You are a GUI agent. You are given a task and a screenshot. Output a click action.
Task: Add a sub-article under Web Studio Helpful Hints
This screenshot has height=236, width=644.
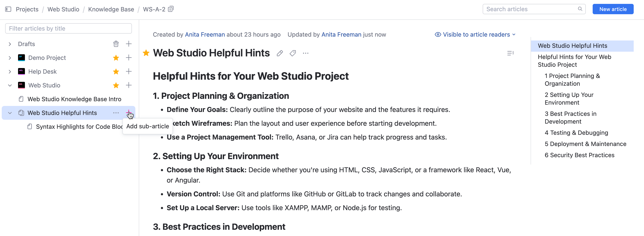pyautogui.click(x=128, y=113)
